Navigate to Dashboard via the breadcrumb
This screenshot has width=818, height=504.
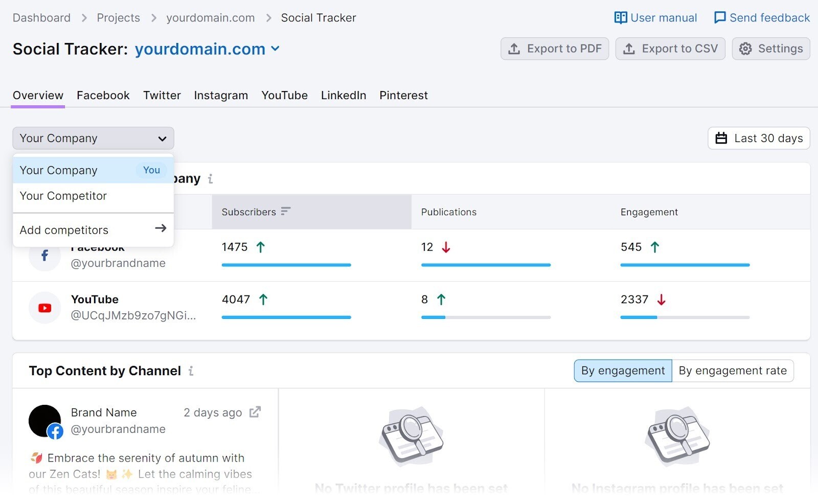tap(41, 17)
